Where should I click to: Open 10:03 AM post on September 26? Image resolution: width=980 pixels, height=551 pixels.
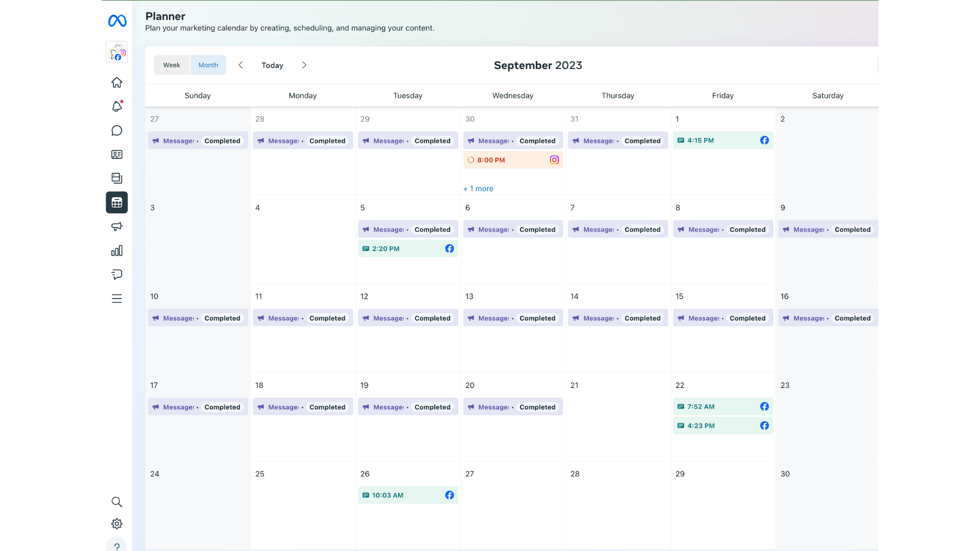pos(407,495)
